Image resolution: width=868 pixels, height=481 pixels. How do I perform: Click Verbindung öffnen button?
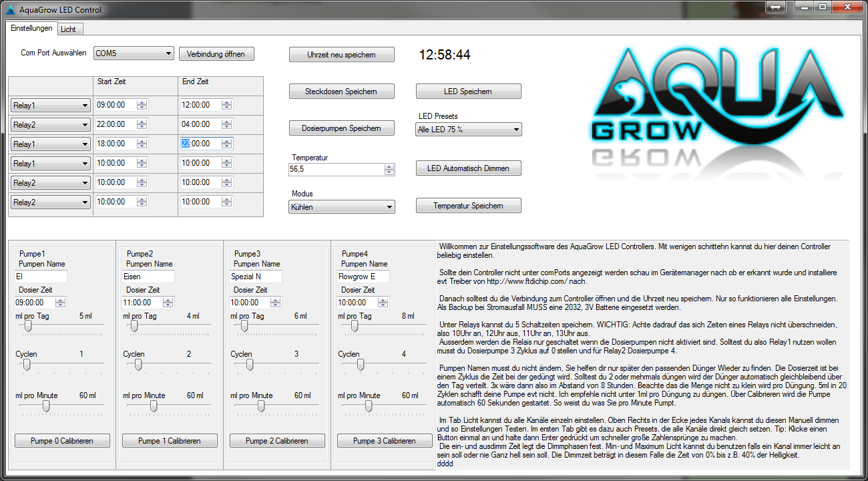click(216, 53)
